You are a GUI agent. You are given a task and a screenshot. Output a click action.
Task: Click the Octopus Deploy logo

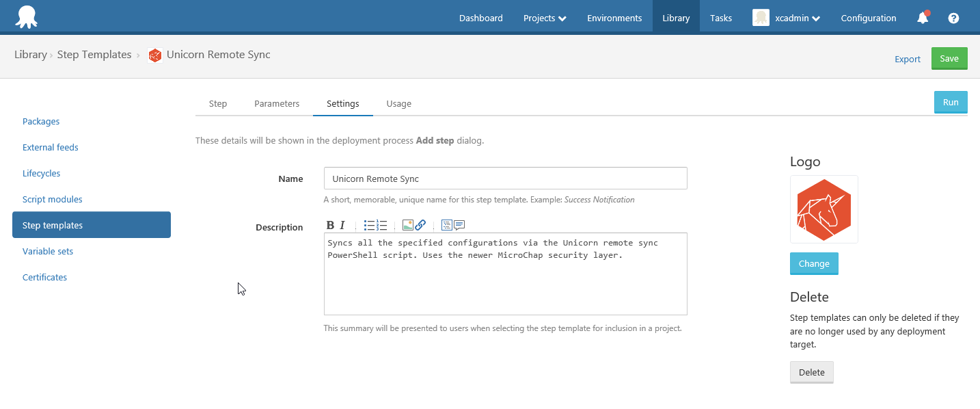[26, 17]
